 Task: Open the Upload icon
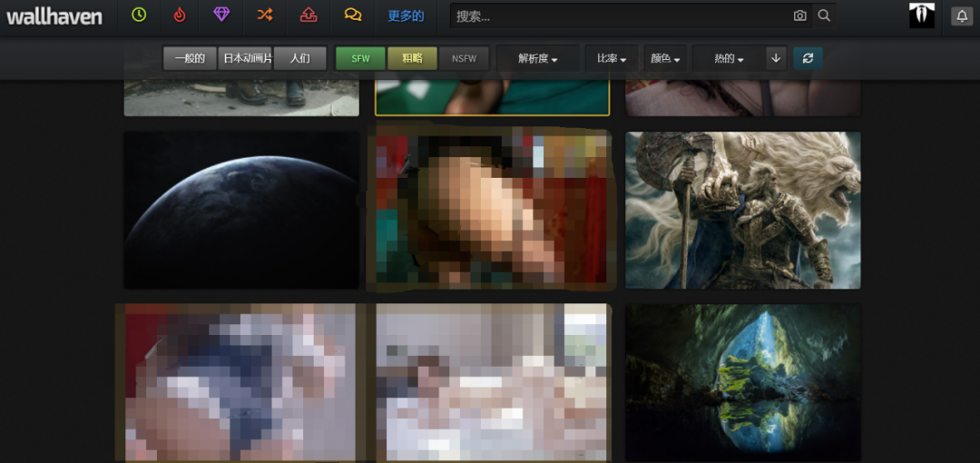309,15
